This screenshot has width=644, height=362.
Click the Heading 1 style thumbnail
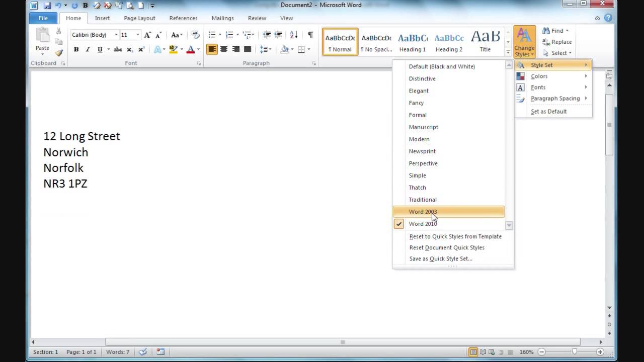pos(413,42)
